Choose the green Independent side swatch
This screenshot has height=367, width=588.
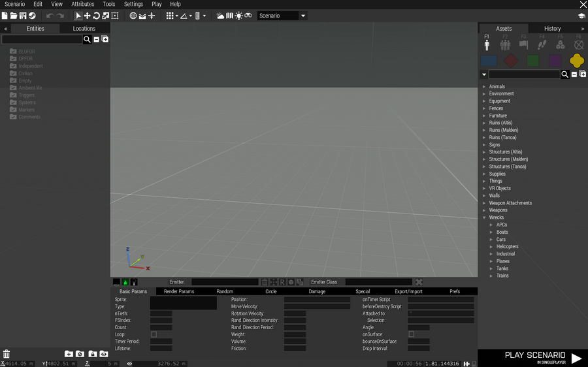coord(533,61)
